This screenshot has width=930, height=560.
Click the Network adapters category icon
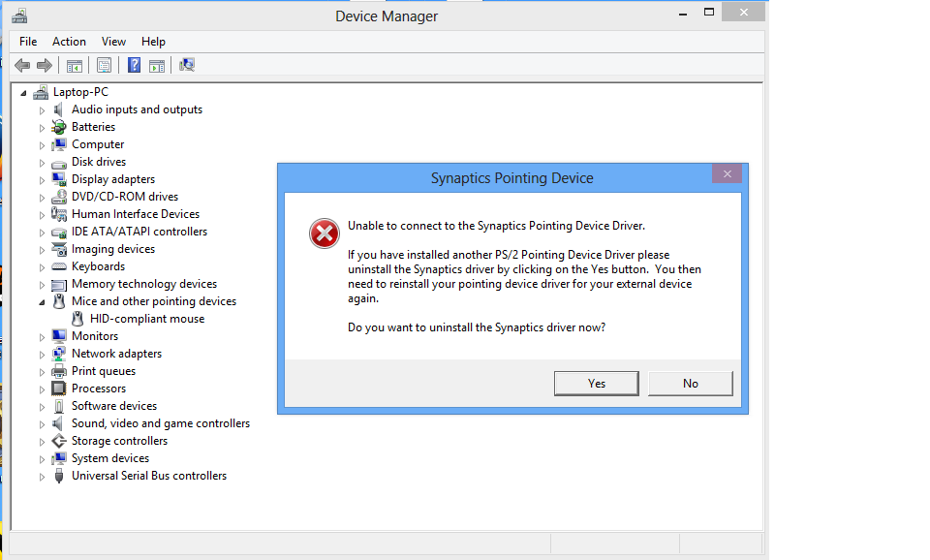pyautogui.click(x=59, y=355)
